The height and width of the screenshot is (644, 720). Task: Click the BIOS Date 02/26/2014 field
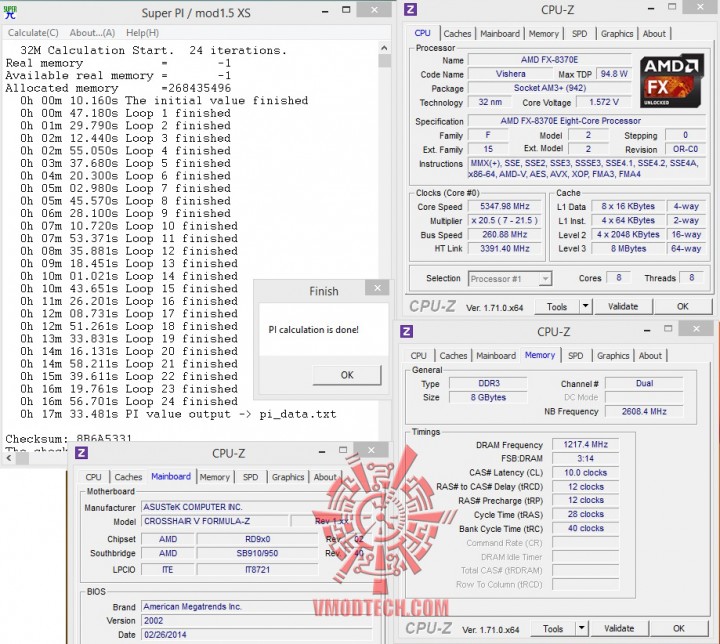[x=256, y=635]
